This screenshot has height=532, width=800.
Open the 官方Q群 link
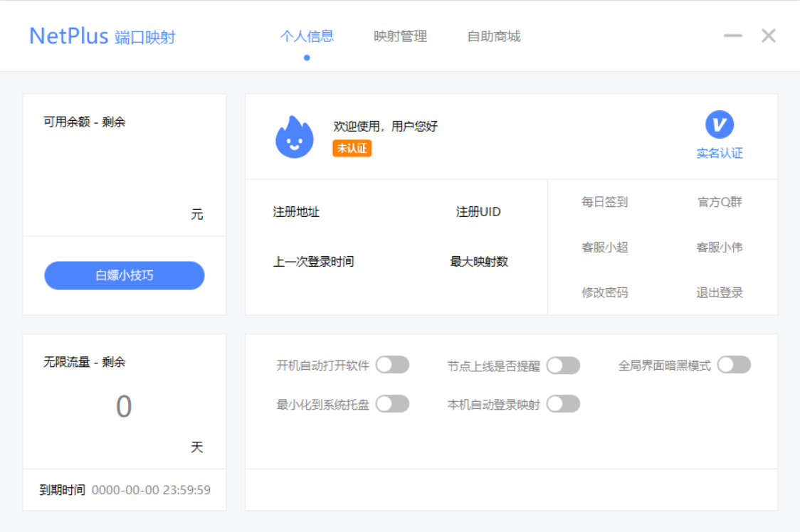pyautogui.click(x=719, y=202)
